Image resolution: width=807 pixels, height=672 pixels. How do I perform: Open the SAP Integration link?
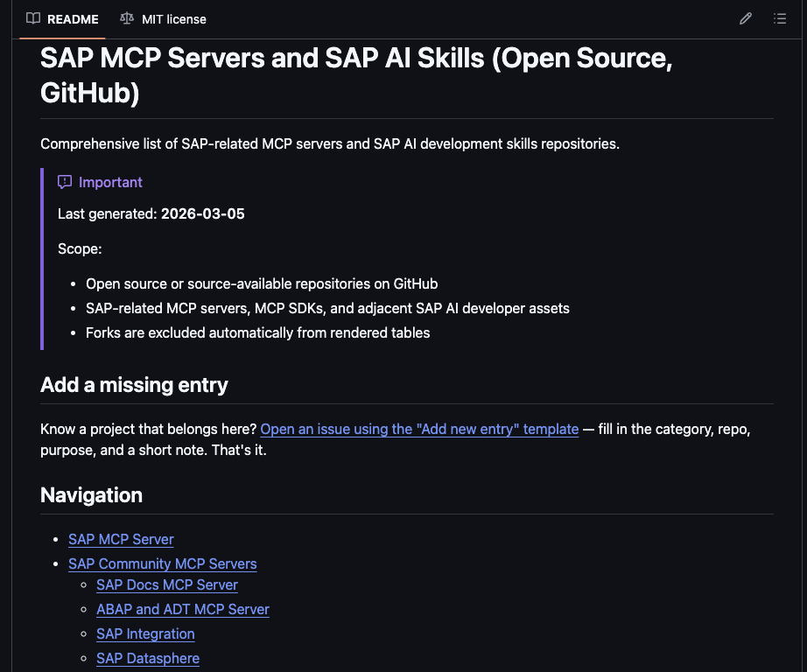[x=145, y=633]
